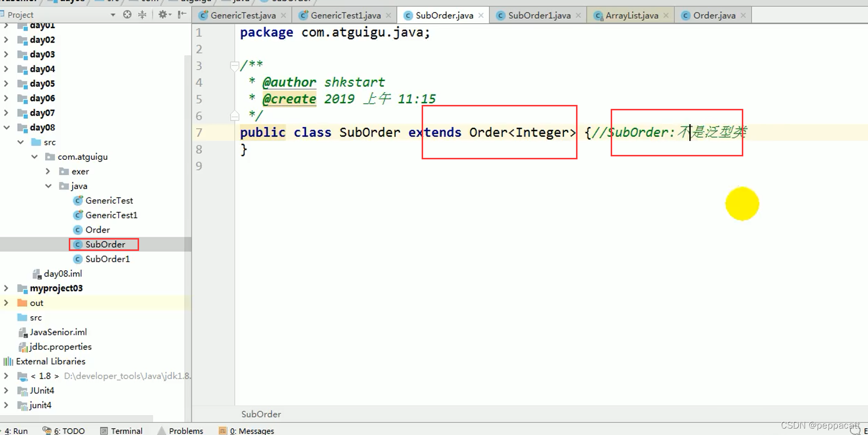Select jdbc.properties file

55,346
